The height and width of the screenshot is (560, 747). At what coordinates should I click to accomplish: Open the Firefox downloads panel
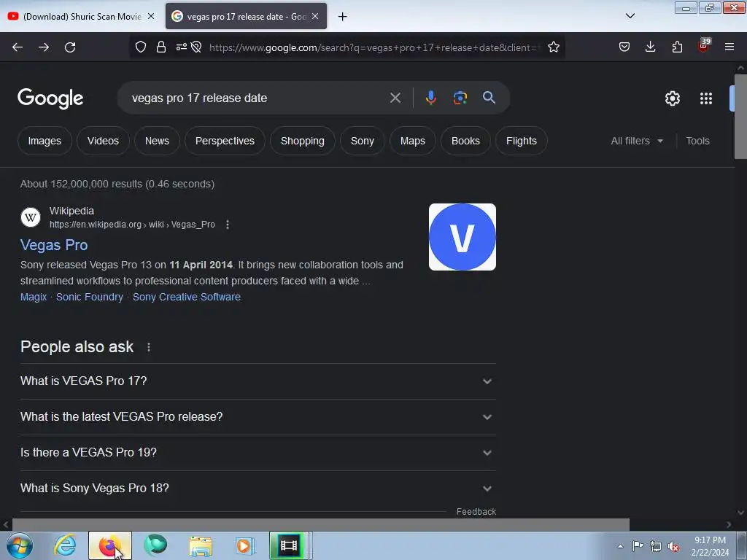pyautogui.click(x=650, y=47)
